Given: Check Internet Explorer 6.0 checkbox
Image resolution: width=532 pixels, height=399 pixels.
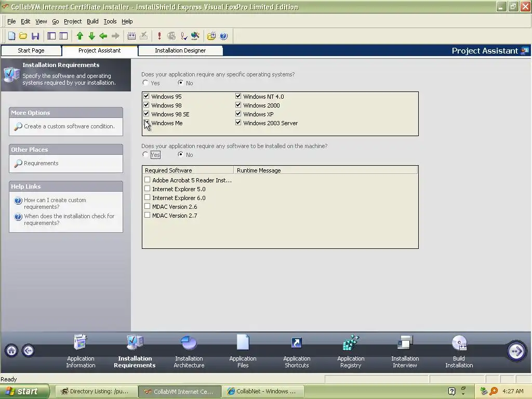Looking at the screenshot, I should (147, 197).
